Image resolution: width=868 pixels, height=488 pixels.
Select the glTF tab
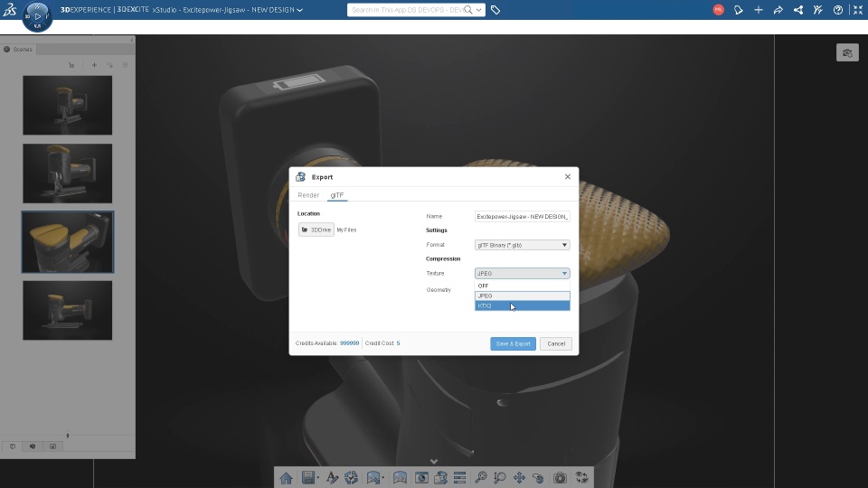point(337,195)
